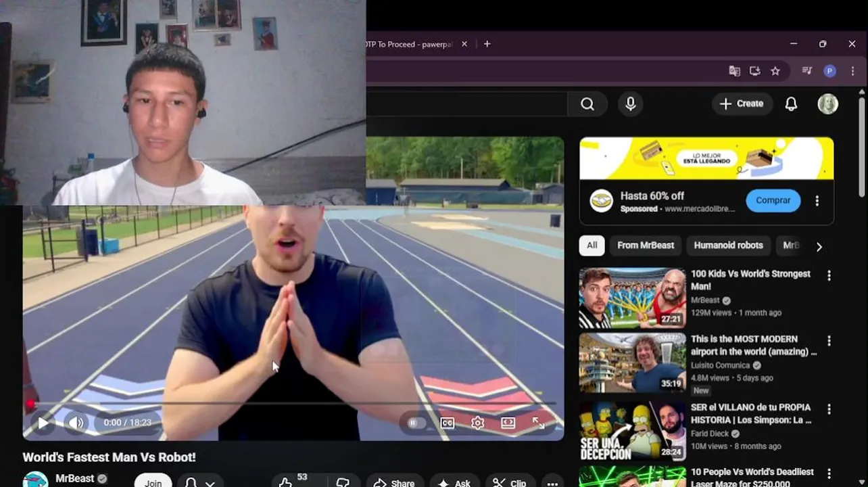Enter full screen mode
The height and width of the screenshot is (487, 868).
tap(539, 423)
